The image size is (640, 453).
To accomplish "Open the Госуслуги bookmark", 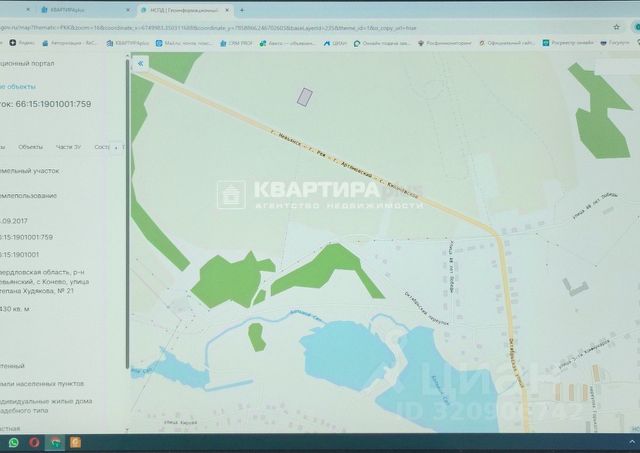I will (x=615, y=43).
